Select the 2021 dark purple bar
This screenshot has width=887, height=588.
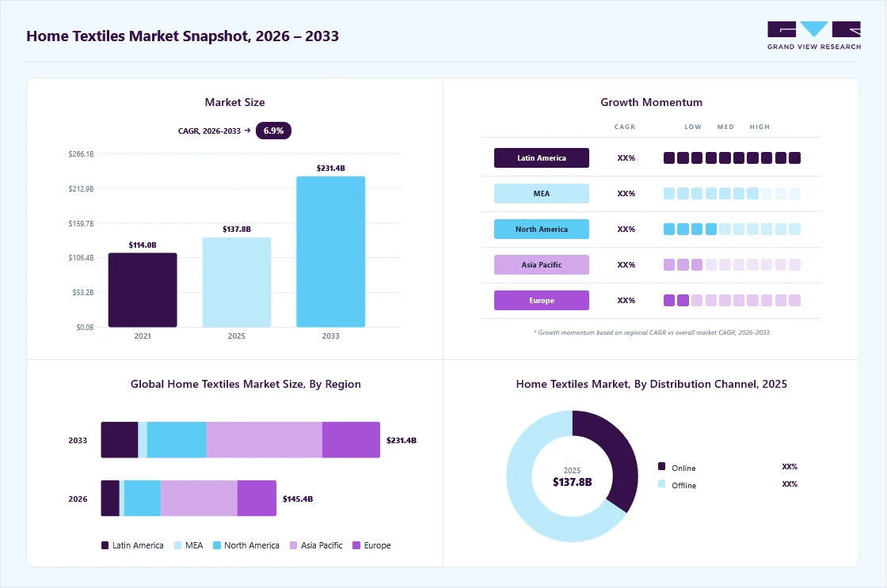tap(143, 290)
